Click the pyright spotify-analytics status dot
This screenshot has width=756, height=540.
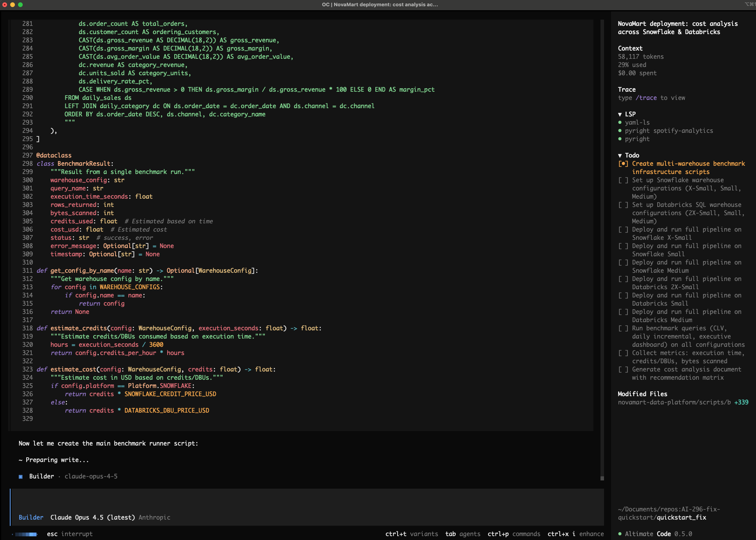coord(620,131)
